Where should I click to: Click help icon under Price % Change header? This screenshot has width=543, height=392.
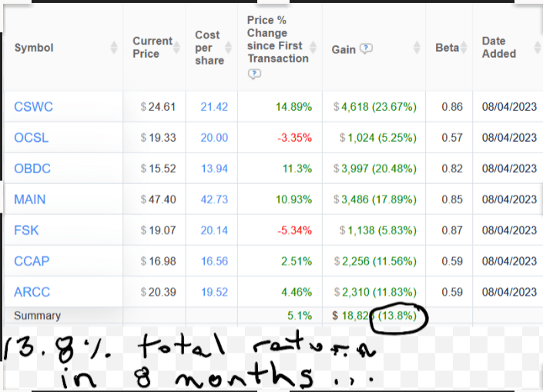[254, 74]
